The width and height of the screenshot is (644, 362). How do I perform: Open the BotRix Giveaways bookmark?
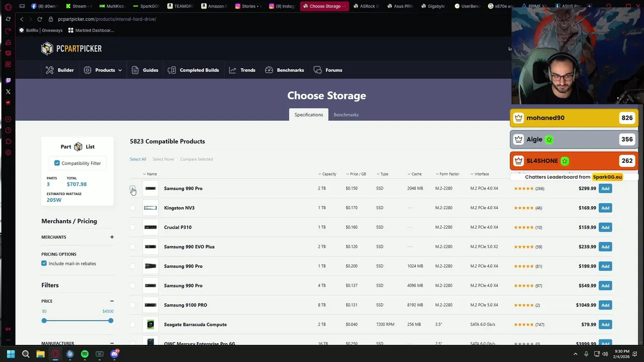[41, 30]
